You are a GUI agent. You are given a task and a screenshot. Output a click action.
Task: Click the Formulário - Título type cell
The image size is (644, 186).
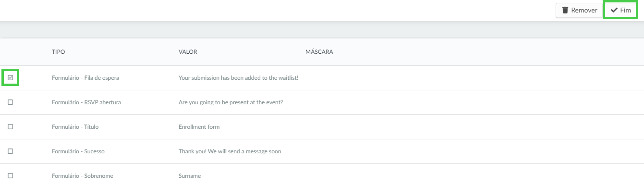tap(75, 127)
